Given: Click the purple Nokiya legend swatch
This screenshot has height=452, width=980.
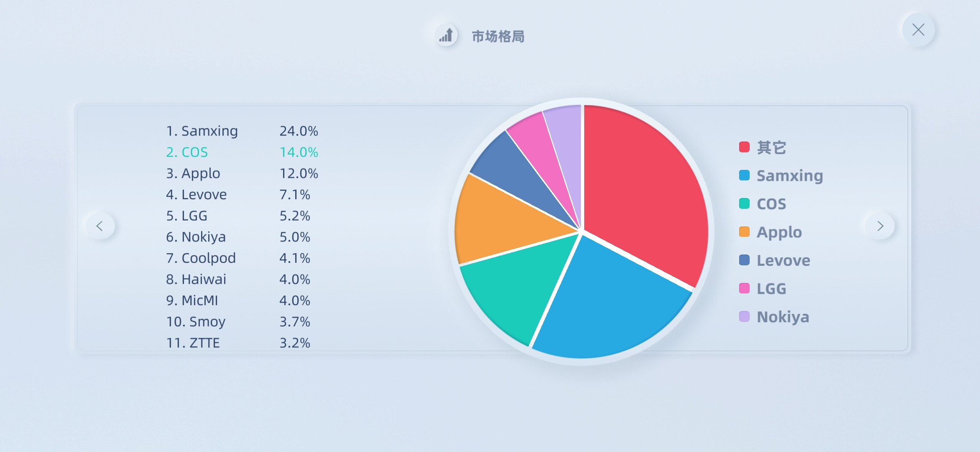Looking at the screenshot, I should [744, 316].
